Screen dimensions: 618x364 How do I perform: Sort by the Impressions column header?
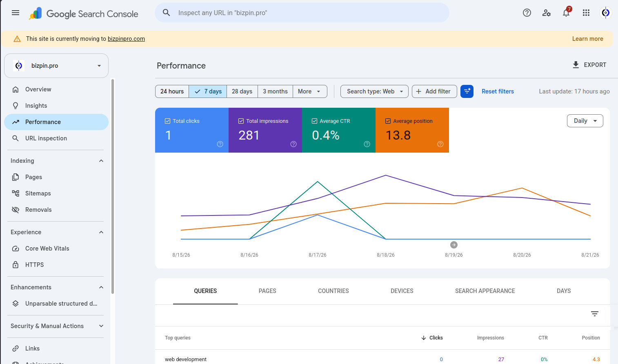(490, 338)
